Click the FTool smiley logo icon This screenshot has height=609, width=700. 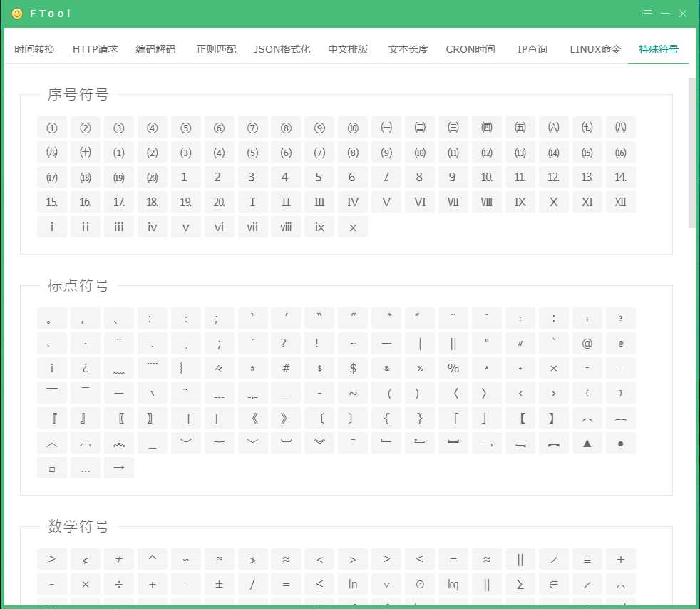coord(18,14)
